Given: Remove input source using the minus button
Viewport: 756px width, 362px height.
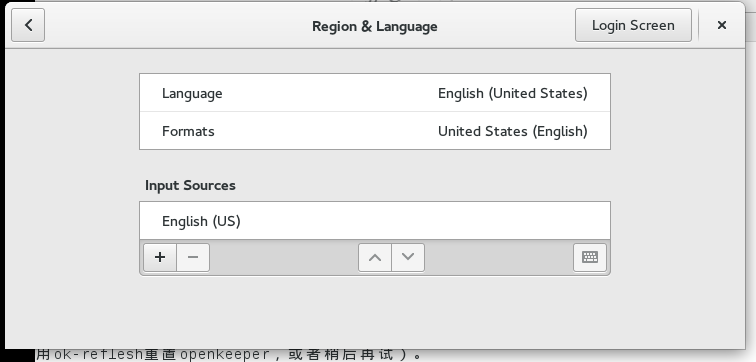Looking at the screenshot, I should click(x=193, y=257).
